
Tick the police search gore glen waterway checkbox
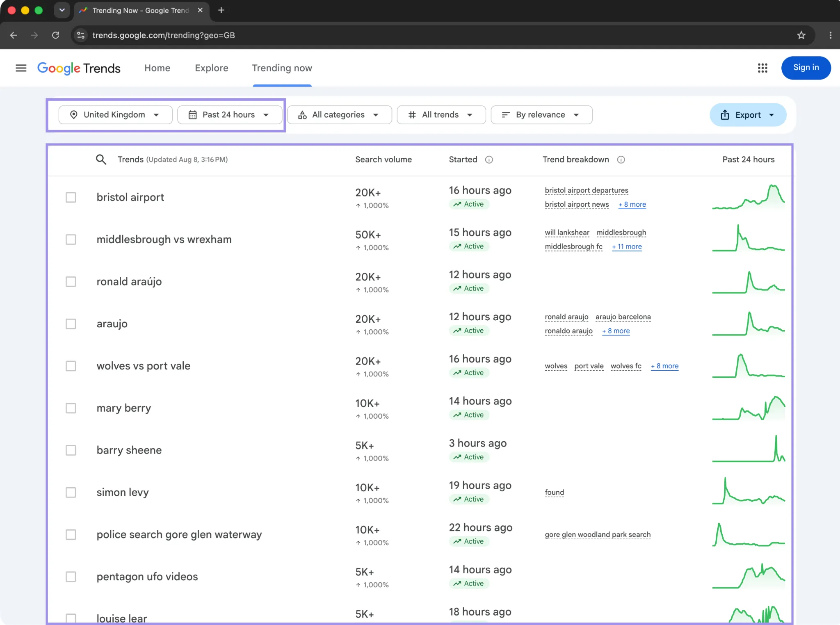pos(71,535)
